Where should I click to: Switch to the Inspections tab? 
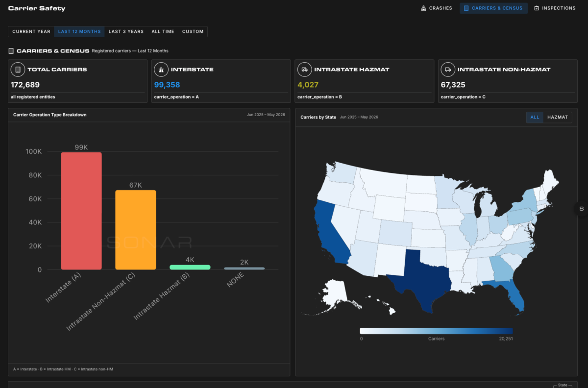(x=555, y=8)
